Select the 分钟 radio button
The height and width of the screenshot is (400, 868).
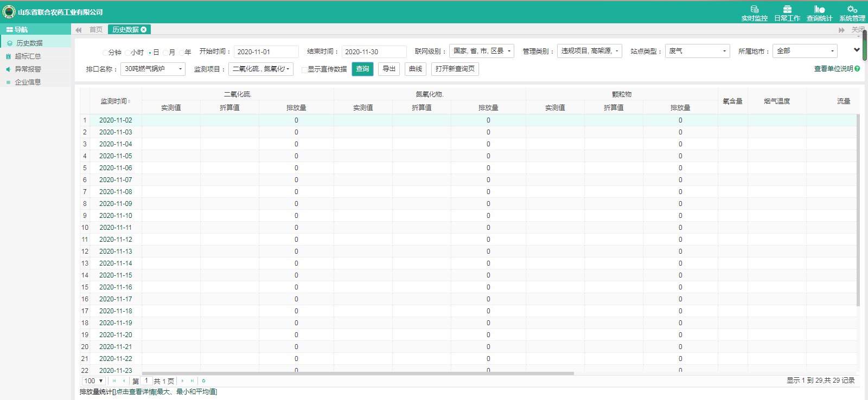point(105,53)
